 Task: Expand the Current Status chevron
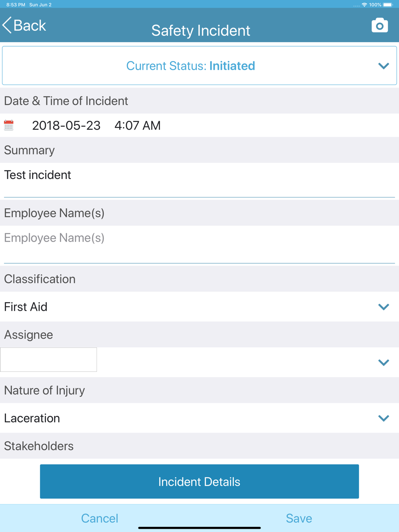383,66
